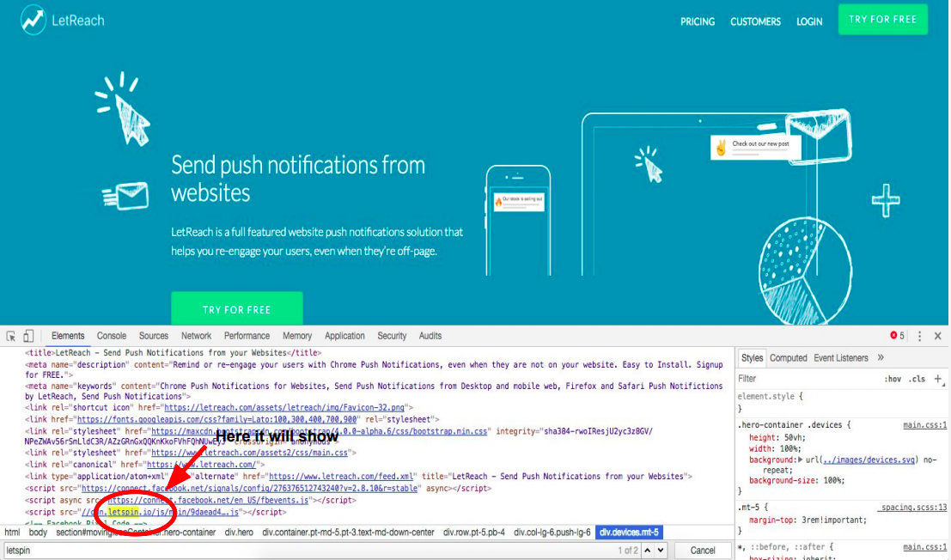The image size is (951, 560).
Task: Select the Event Listeners tab
Action: (841, 357)
